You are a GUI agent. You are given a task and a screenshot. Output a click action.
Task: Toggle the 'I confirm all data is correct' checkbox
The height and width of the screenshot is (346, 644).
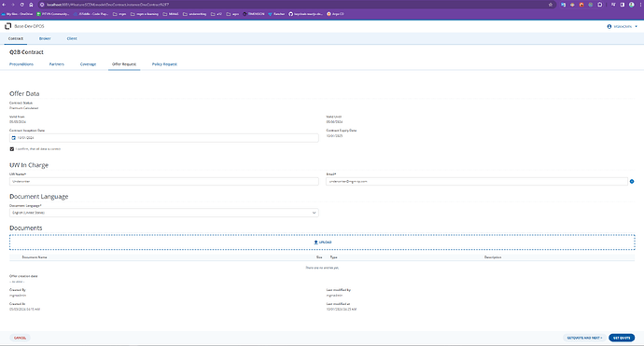coord(12,149)
